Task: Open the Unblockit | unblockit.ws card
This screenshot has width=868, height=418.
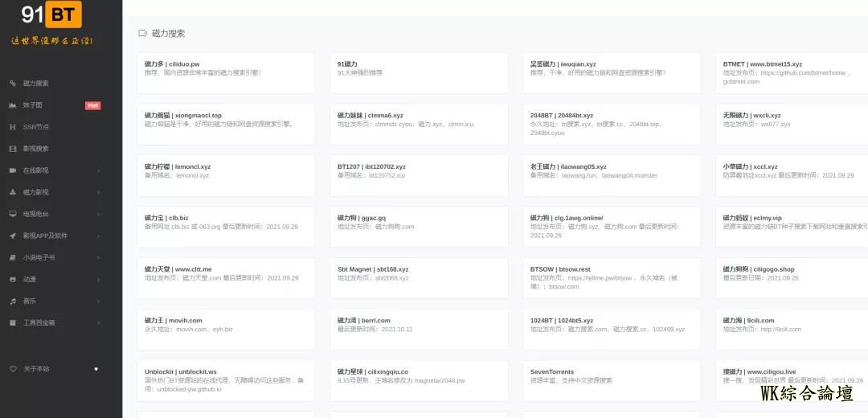Action: click(226, 380)
